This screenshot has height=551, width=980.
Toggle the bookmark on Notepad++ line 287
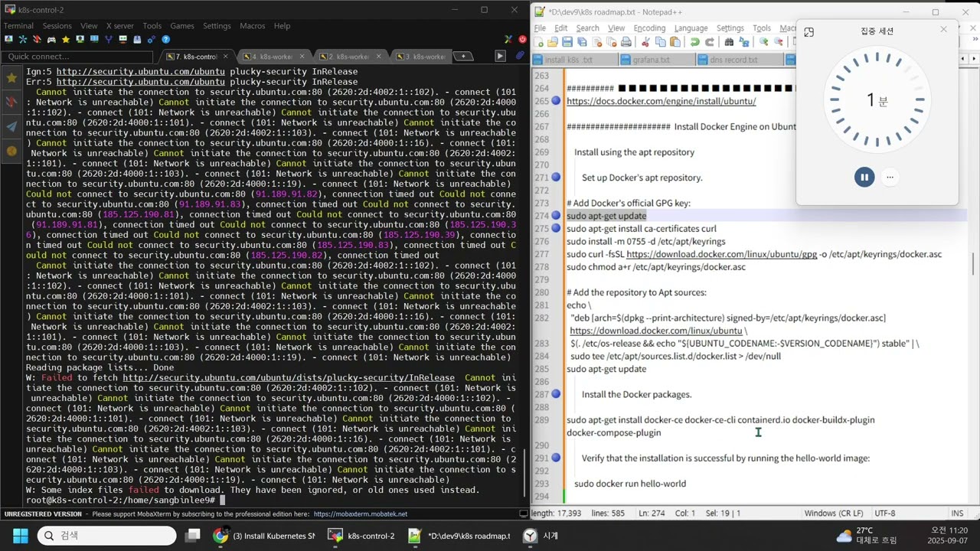click(x=557, y=394)
